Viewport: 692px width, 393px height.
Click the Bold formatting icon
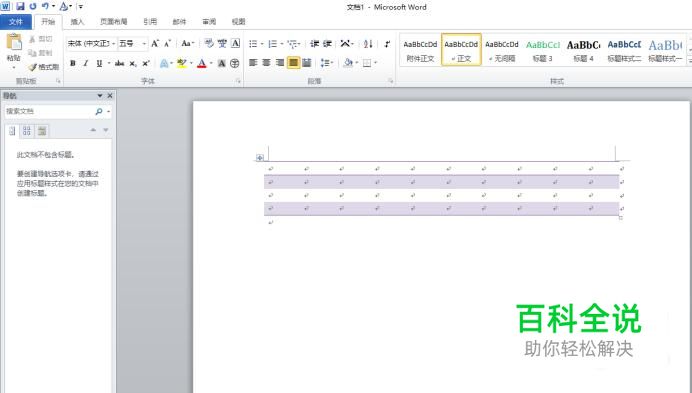coord(73,63)
